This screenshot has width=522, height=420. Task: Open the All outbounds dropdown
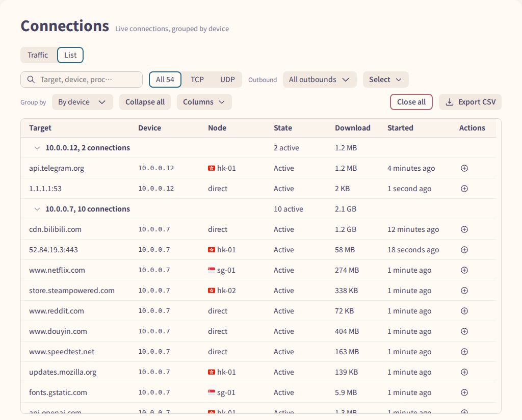coord(320,80)
